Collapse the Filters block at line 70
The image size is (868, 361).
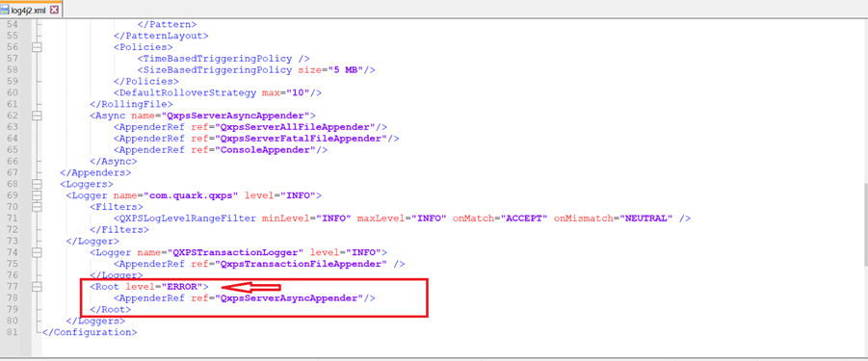(x=37, y=207)
